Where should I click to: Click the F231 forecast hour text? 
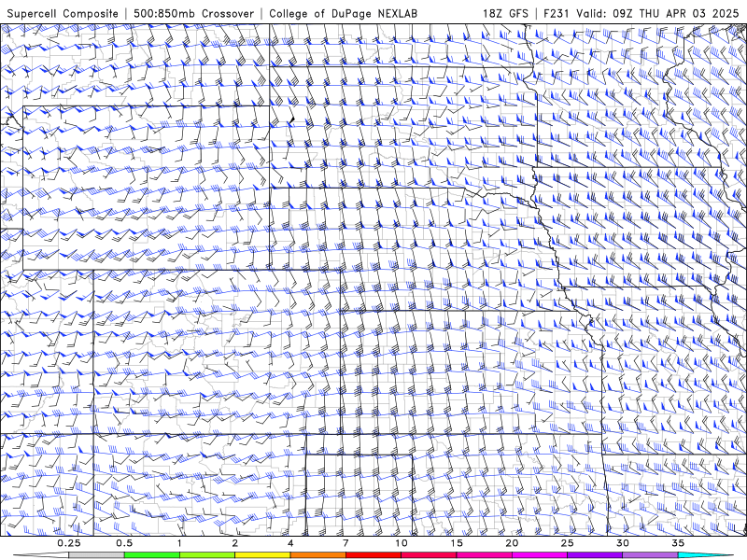pos(557,13)
